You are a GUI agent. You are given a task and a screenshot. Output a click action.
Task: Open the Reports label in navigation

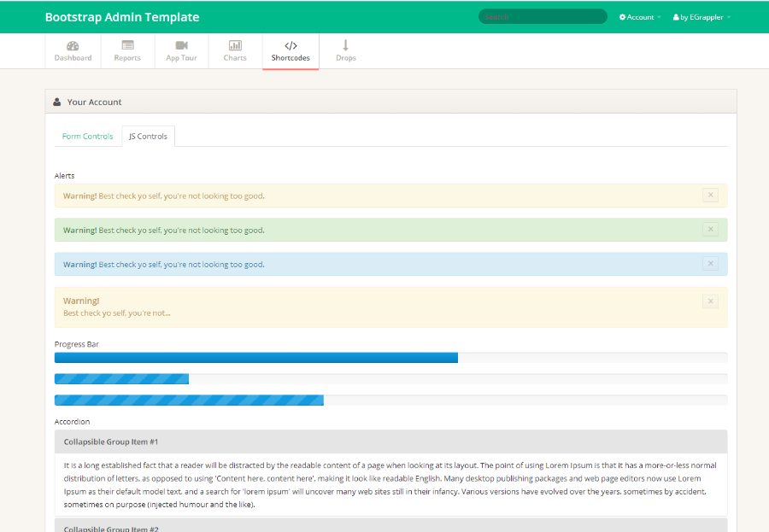(127, 58)
